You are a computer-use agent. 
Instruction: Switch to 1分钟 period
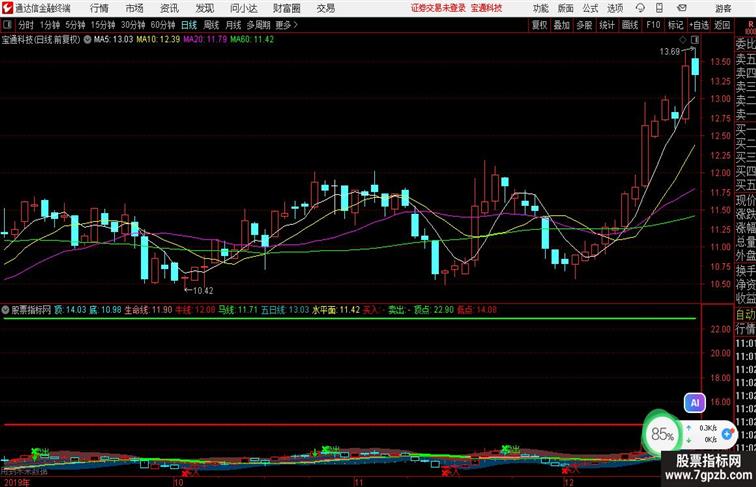49,25
